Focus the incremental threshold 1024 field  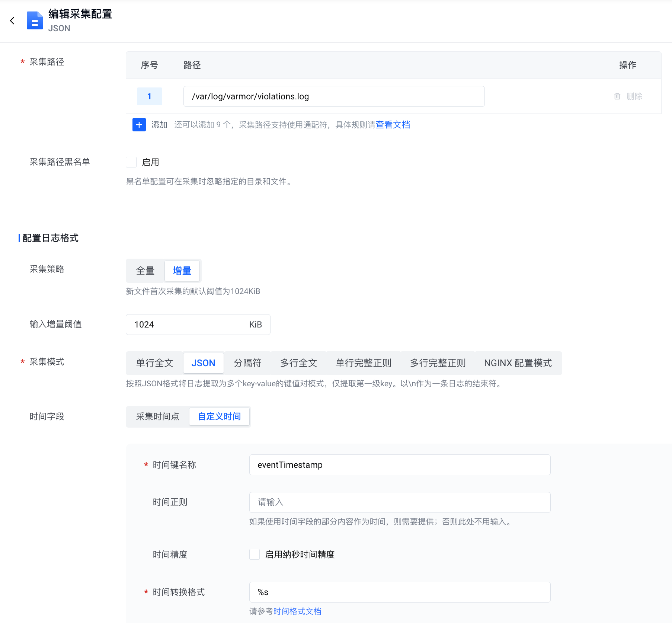point(186,325)
